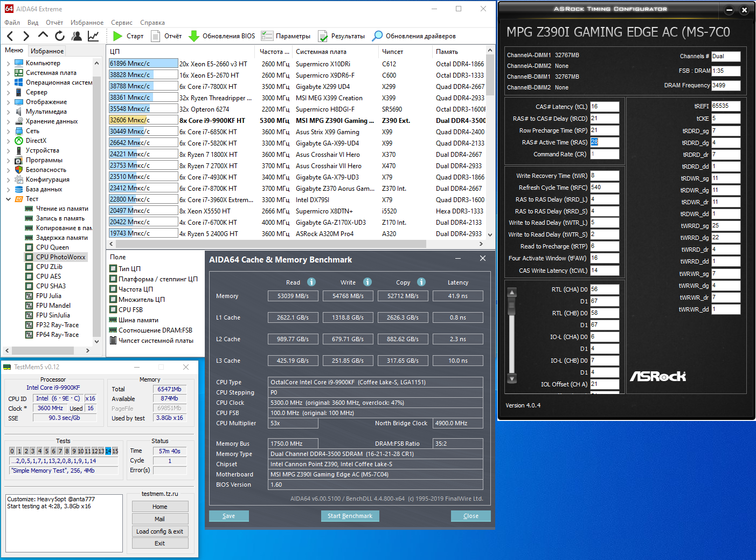Click the results list vertical scrollbar thumb
The image size is (756, 560).
(490, 75)
